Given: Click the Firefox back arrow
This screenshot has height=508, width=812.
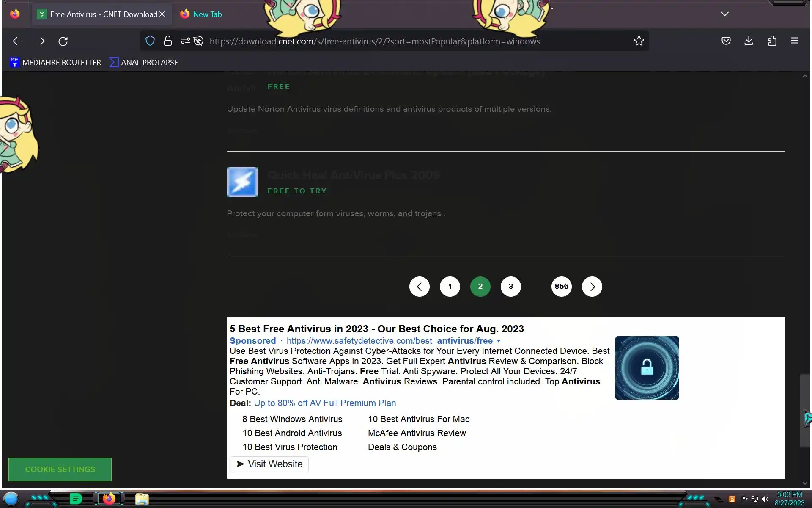Looking at the screenshot, I should [17, 41].
